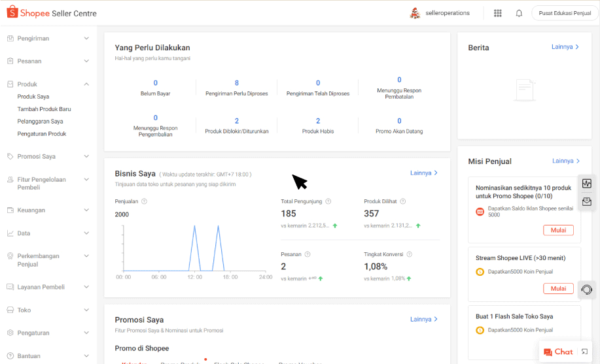Open Lainnya link in Bisnis Saya
This screenshot has height=364, width=600.
(424, 173)
